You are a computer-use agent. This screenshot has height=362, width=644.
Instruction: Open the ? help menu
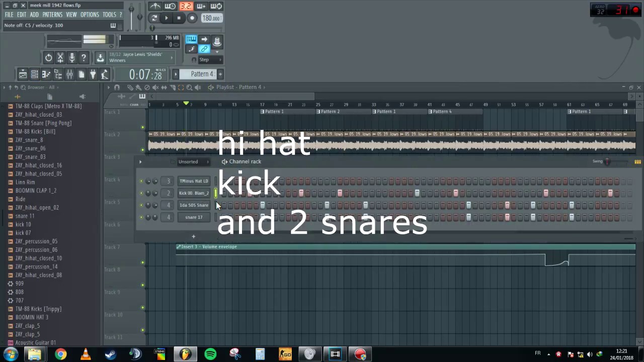click(x=121, y=15)
